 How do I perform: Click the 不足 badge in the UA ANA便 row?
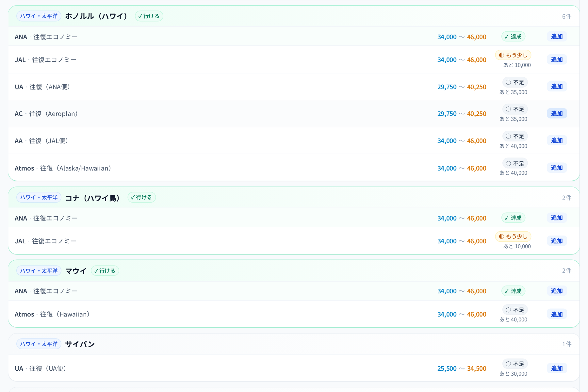(x=515, y=82)
